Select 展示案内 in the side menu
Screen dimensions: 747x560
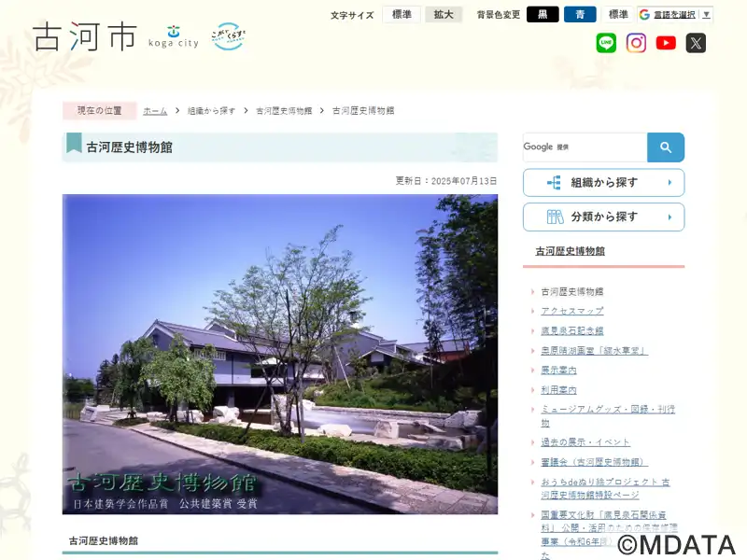(x=558, y=370)
